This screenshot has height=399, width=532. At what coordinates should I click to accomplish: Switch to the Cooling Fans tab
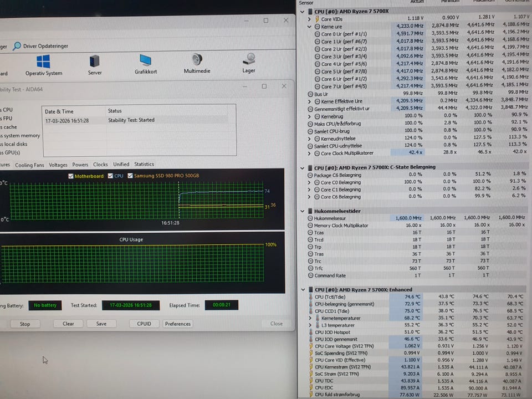click(x=29, y=165)
